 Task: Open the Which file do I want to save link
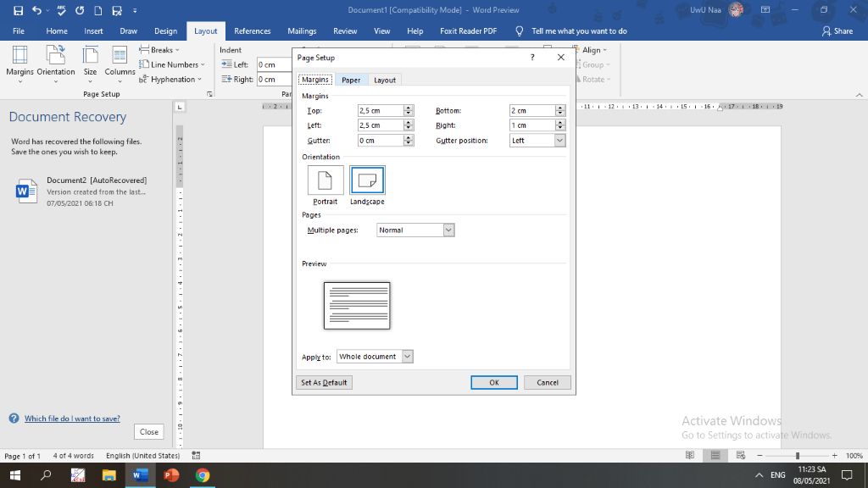click(72, 419)
